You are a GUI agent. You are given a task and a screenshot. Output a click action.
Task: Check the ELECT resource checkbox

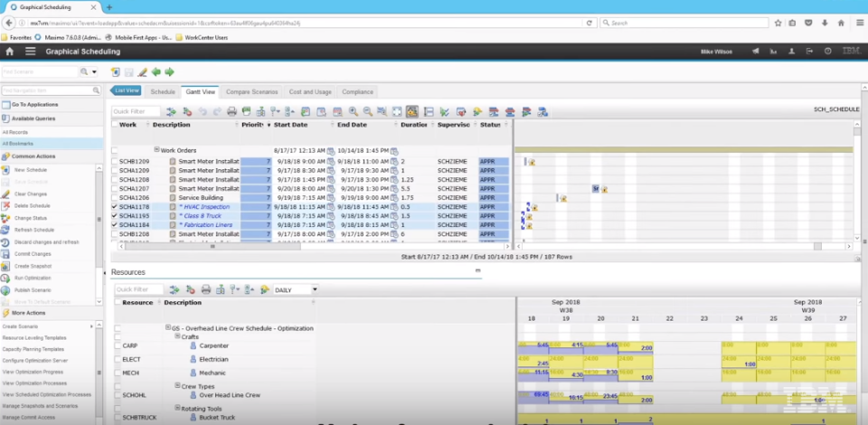[x=118, y=360]
